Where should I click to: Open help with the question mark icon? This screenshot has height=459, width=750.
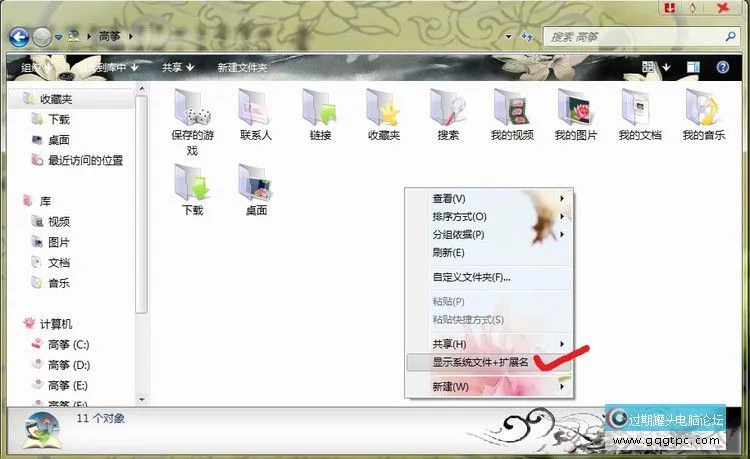[x=723, y=67]
